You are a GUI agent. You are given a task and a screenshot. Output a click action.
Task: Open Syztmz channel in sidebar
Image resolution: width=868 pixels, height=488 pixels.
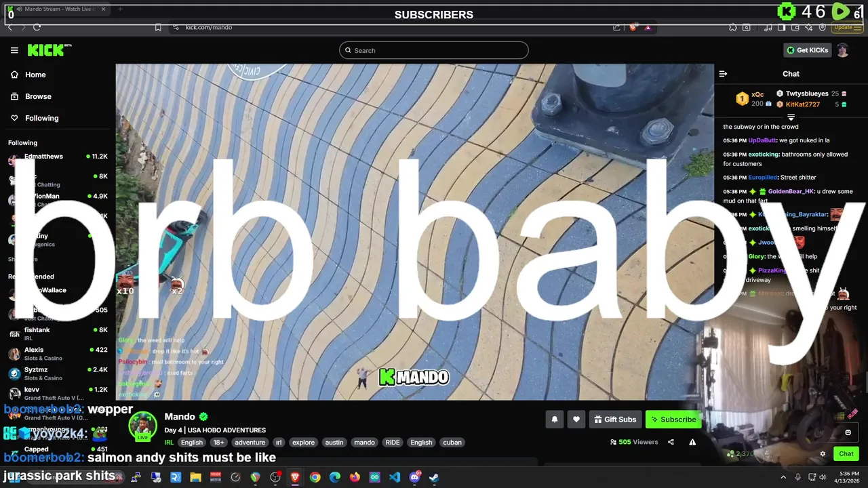point(58,373)
